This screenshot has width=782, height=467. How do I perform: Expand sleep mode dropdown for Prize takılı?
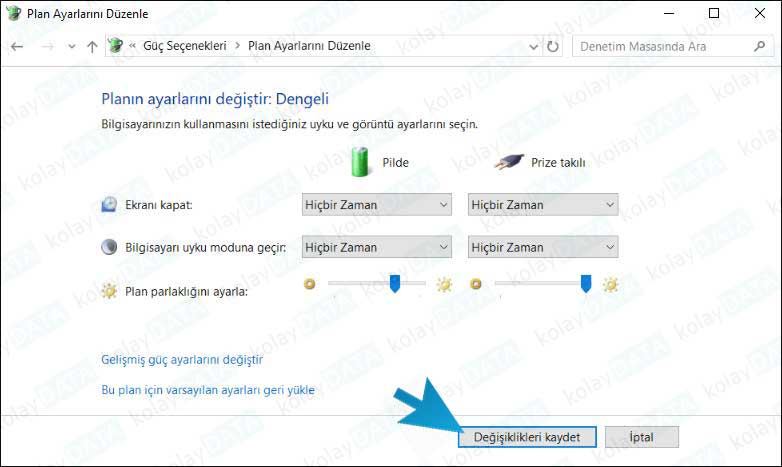[x=543, y=247]
